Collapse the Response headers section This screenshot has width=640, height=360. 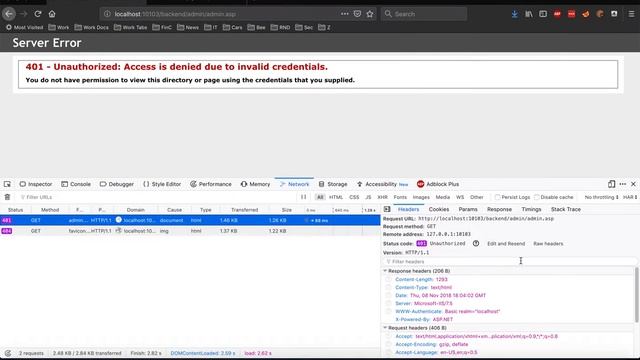[x=384, y=271]
